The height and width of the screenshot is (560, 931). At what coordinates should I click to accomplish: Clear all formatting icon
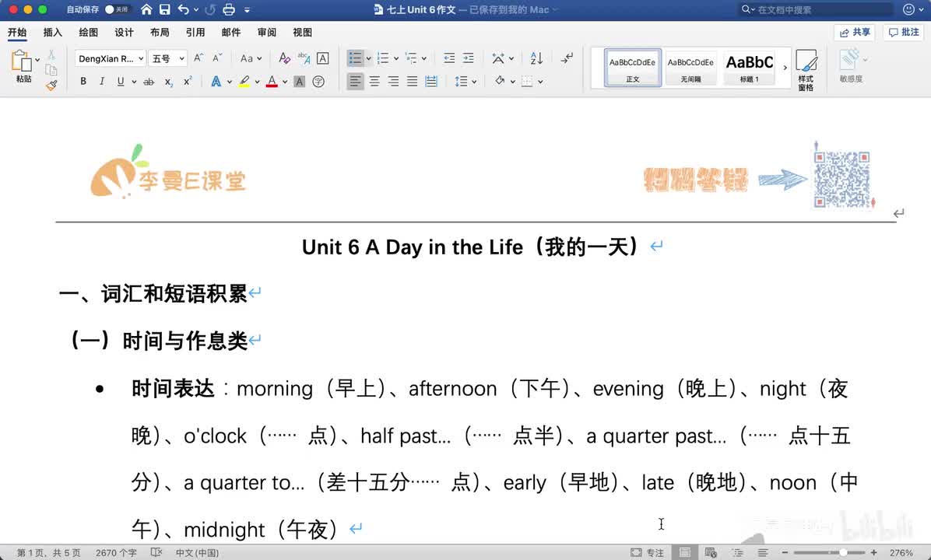point(284,58)
